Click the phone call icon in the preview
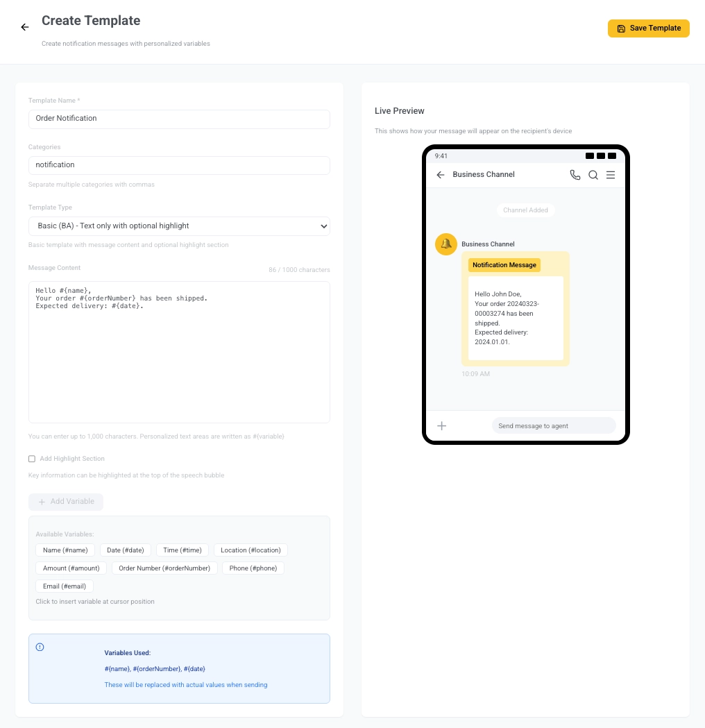705x728 pixels. pyautogui.click(x=575, y=175)
